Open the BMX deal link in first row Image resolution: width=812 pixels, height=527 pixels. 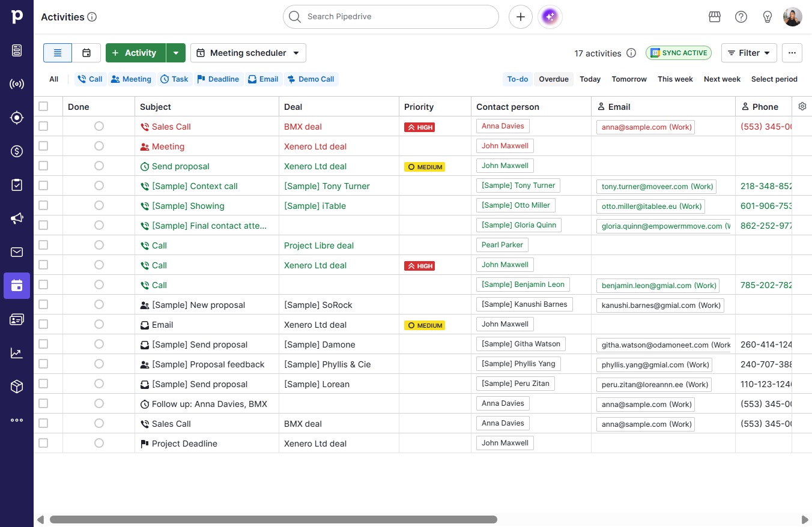coord(303,127)
